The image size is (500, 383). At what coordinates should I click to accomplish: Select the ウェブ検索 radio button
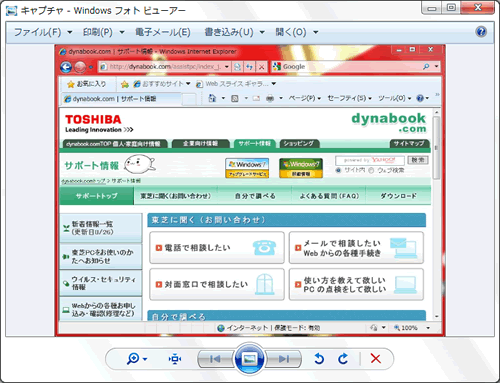[x=371, y=170]
